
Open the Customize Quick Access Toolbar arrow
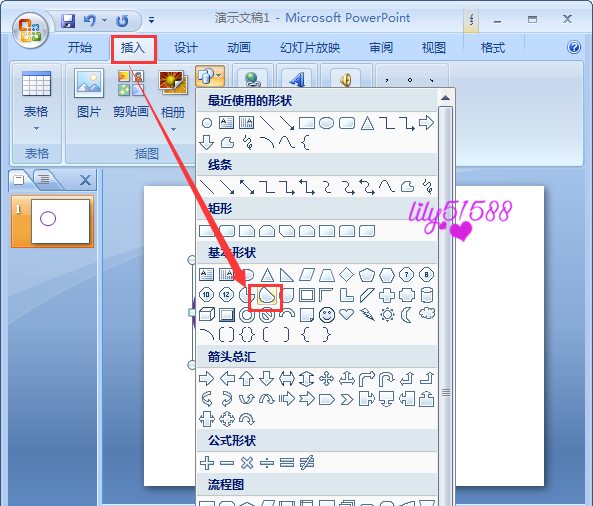151,20
